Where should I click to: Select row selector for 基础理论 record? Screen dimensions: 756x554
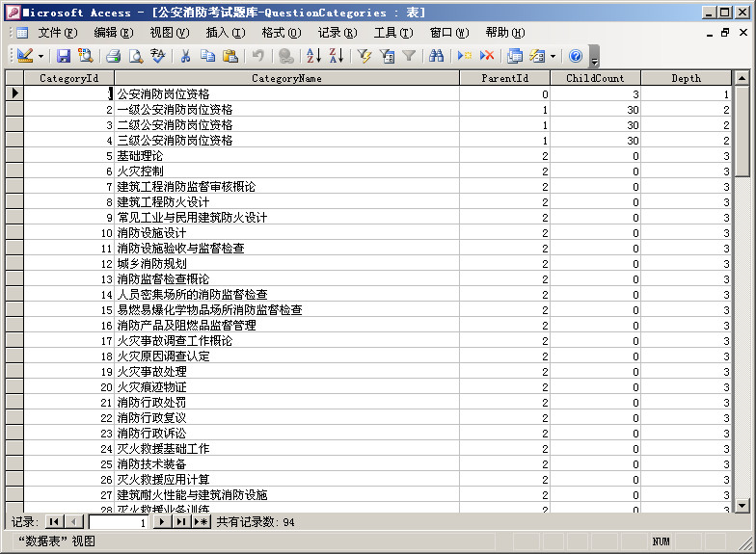[14, 156]
